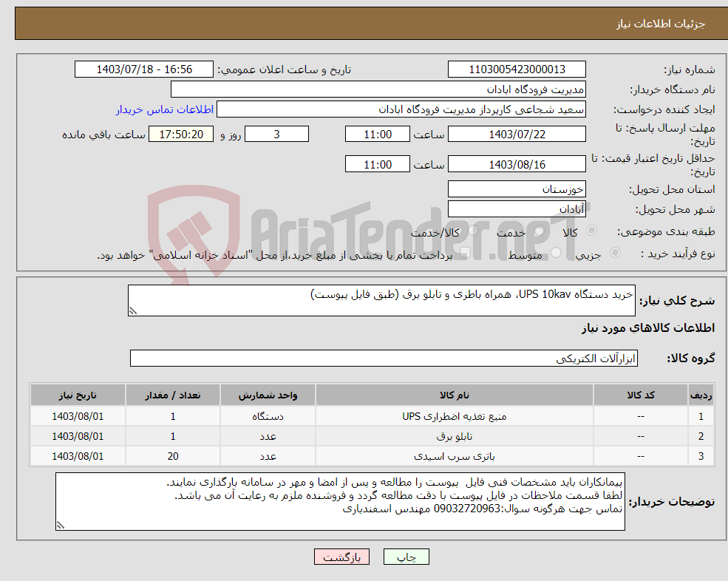Image resolution: width=728 pixels, height=581 pixels.
Task: Select row باتری سرب اسیدی item name
Action: [454, 456]
